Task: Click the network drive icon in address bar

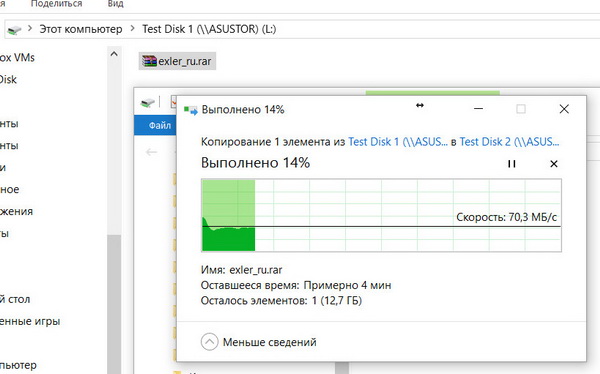Action: [x=15, y=30]
